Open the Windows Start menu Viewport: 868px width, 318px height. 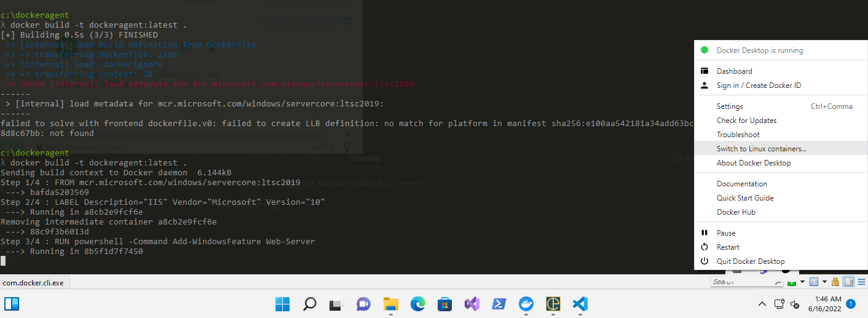tap(282, 304)
